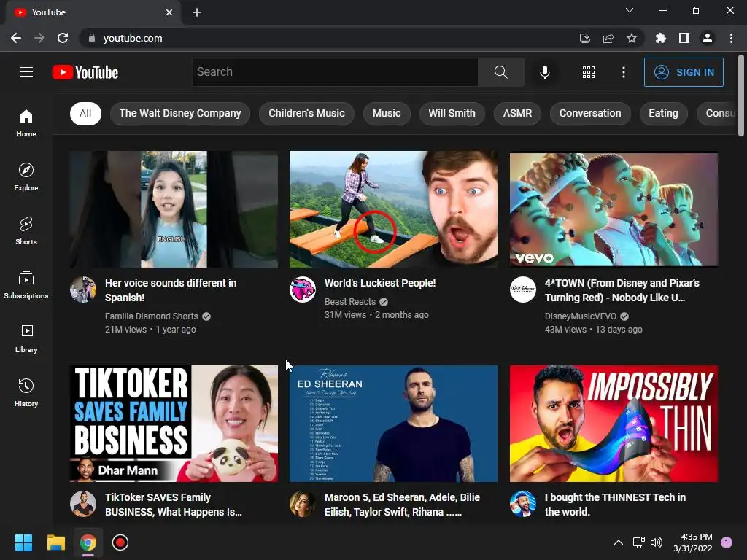Open the Beast Reacts channel name link

click(x=350, y=301)
